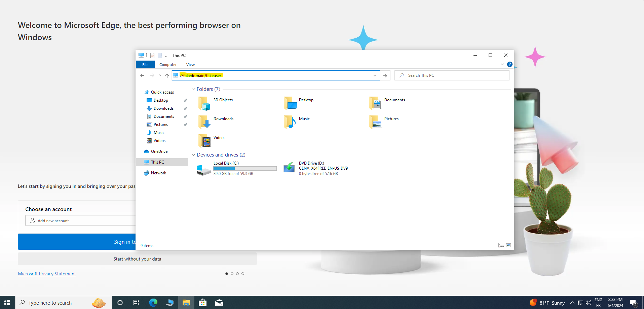Image resolution: width=644 pixels, height=309 pixels.
Task: Click the Forward navigation arrow
Action: point(152,75)
